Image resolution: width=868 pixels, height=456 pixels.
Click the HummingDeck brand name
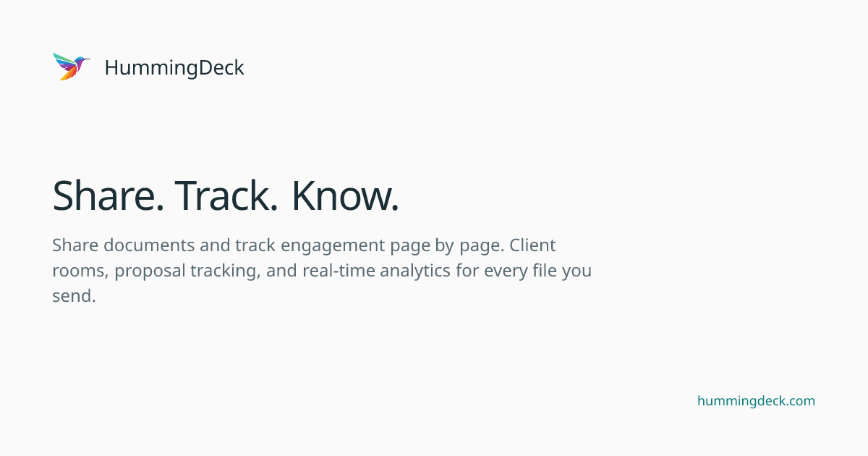tap(174, 67)
